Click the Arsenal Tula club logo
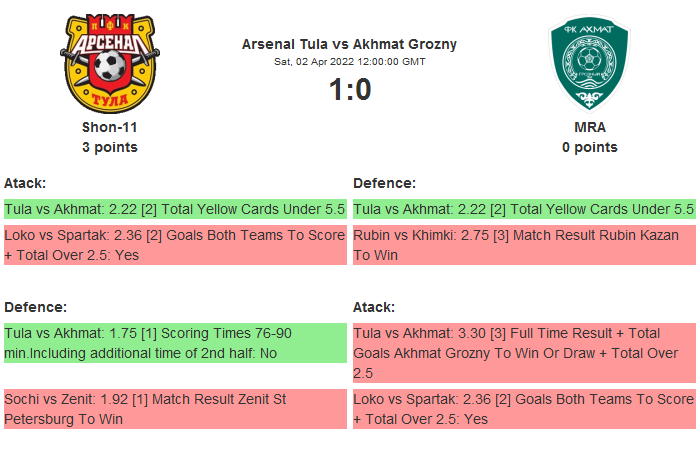 pos(109,62)
